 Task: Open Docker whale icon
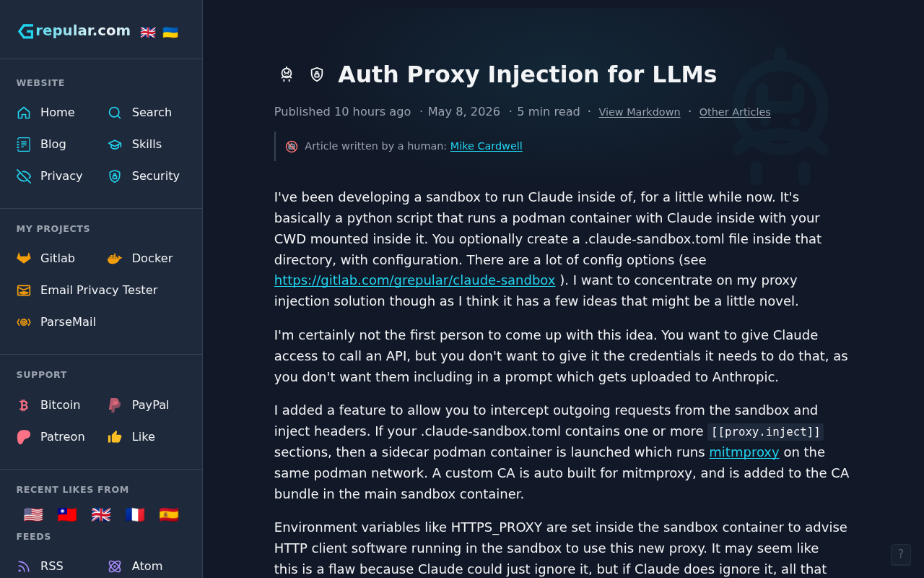pos(115,259)
